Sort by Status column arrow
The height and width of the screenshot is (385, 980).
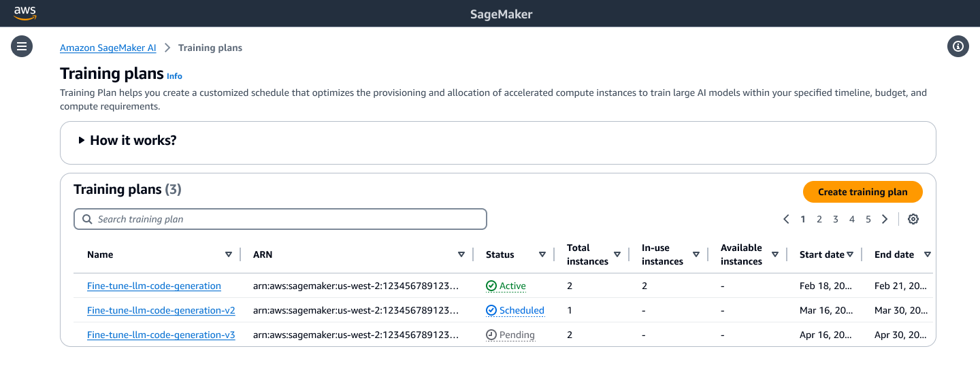tap(542, 254)
